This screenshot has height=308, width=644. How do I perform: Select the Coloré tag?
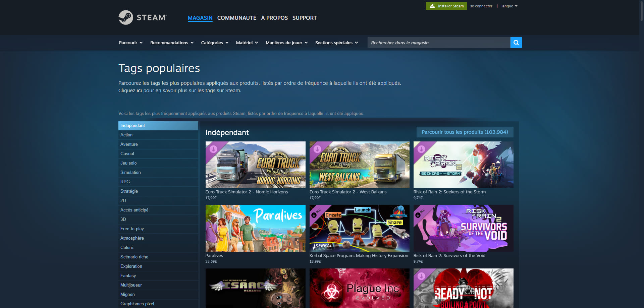click(158, 247)
